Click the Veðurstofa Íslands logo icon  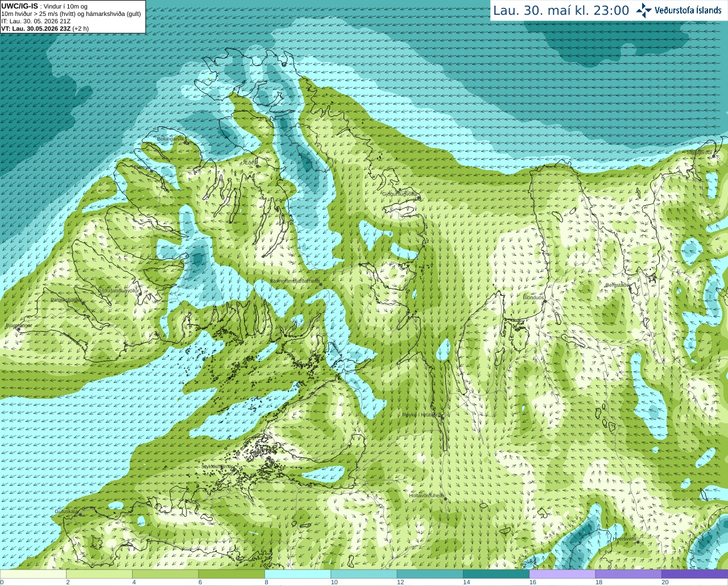[643, 10]
